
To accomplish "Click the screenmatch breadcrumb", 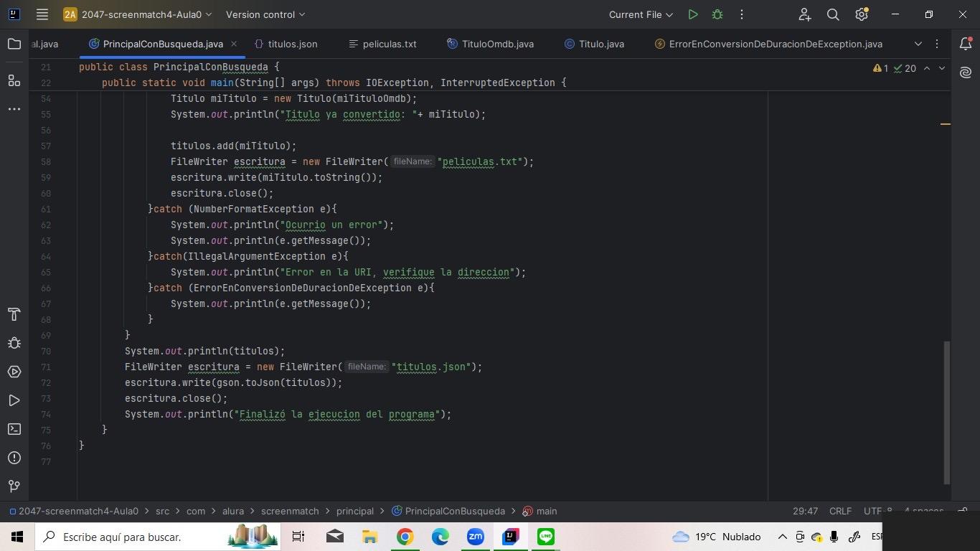I will click(x=290, y=511).
